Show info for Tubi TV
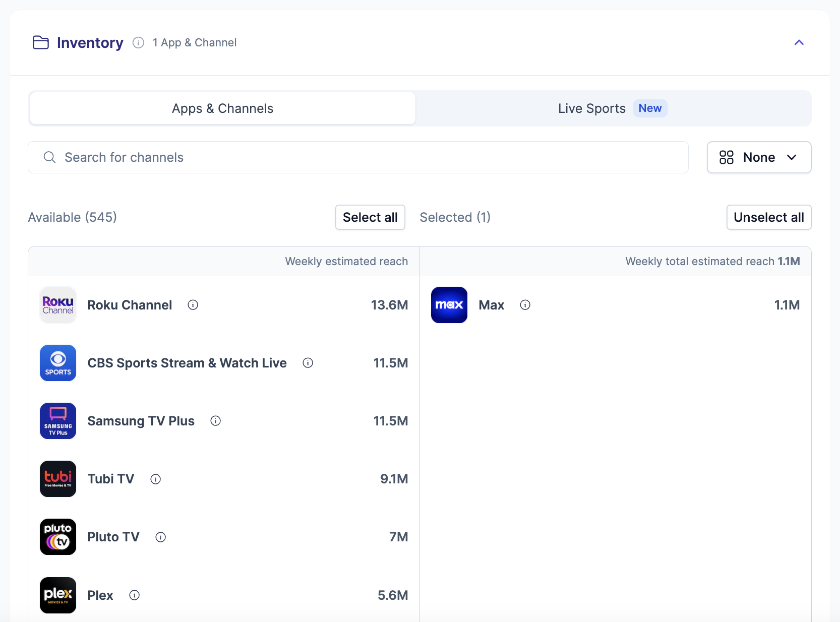The width and height of the screenshot is (840, 622). 155,479
